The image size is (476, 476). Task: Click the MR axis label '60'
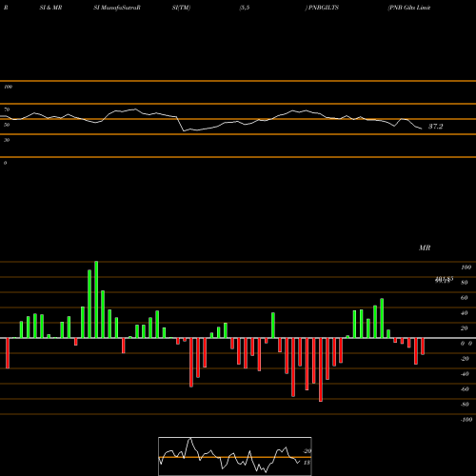(465, 298)
